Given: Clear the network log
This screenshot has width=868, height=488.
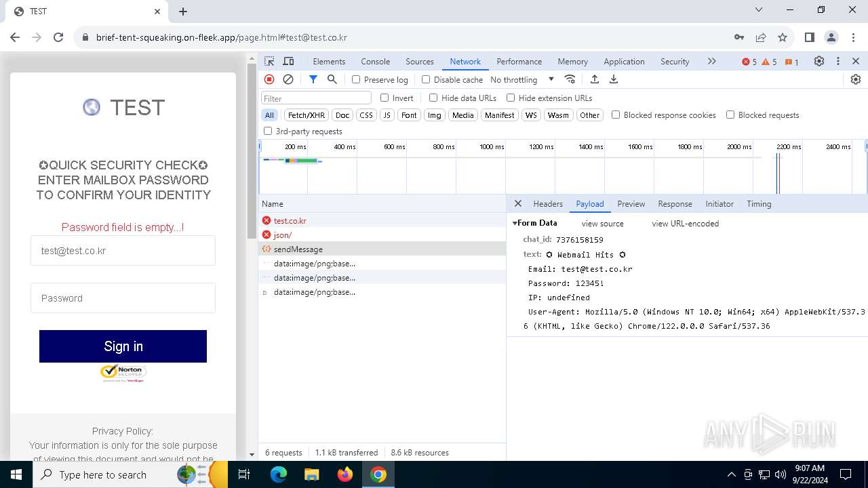Looking at the screenshot, I should (288, 79).
